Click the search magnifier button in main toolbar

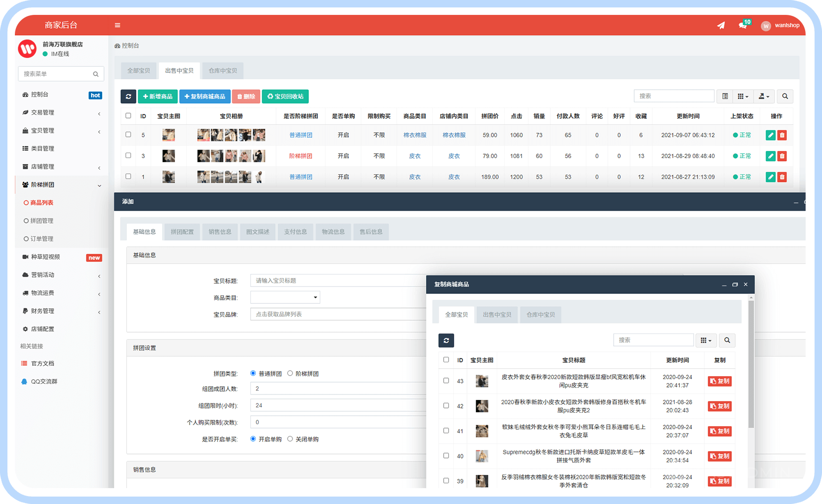[785, 96]
